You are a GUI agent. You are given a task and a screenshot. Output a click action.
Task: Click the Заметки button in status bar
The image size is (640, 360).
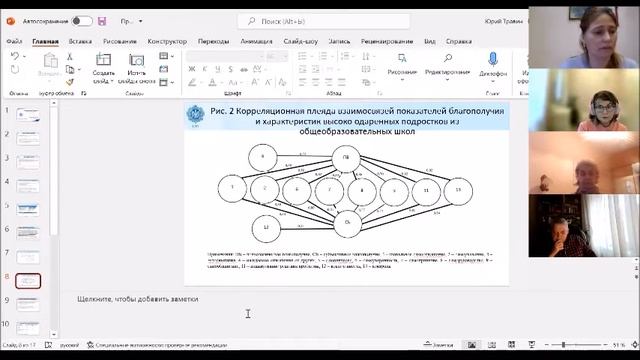point(439,345)
